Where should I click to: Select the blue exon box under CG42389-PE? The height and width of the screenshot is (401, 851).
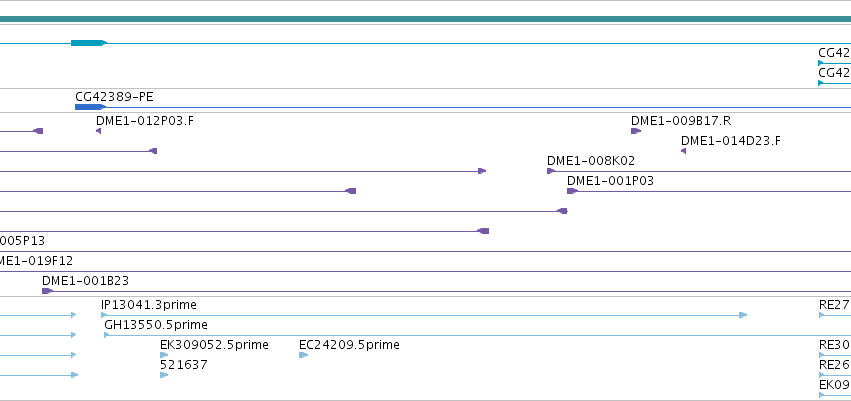(x=90, y=107)
